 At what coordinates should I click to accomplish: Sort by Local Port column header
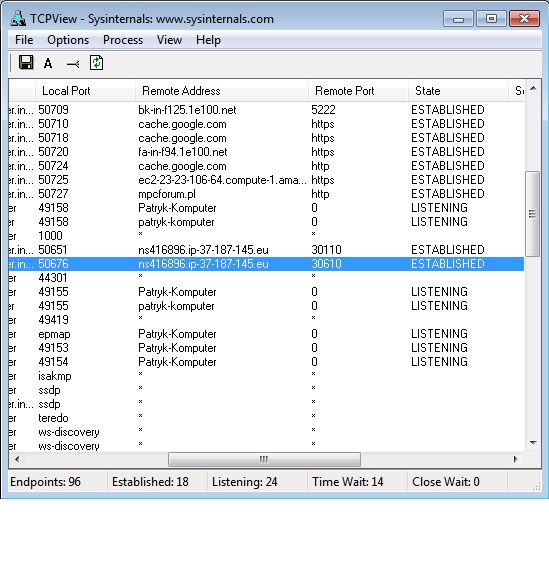(x=85, y=91)
